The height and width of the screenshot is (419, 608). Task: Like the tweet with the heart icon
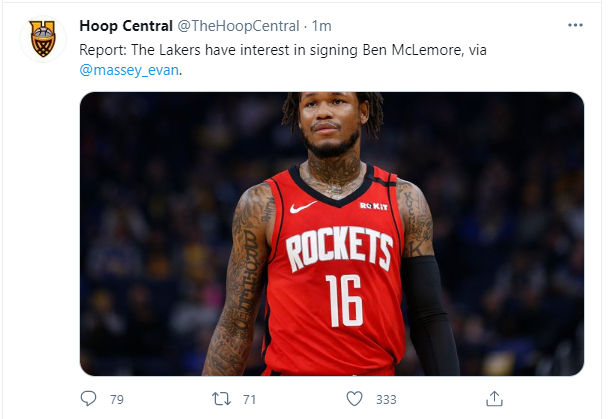tap(354, 399)
